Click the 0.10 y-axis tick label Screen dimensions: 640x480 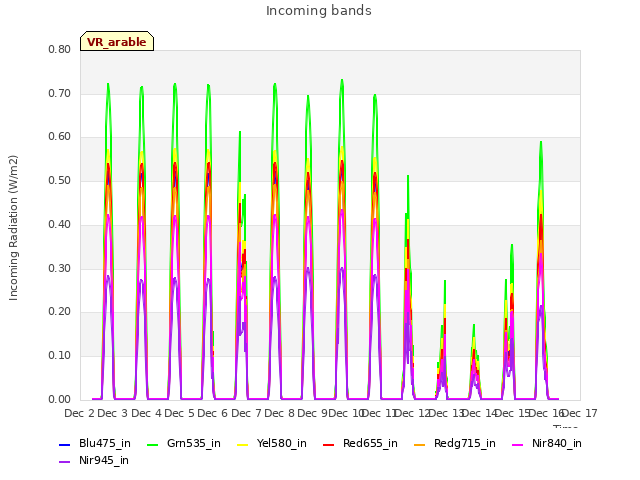click(x=60, y=356)
